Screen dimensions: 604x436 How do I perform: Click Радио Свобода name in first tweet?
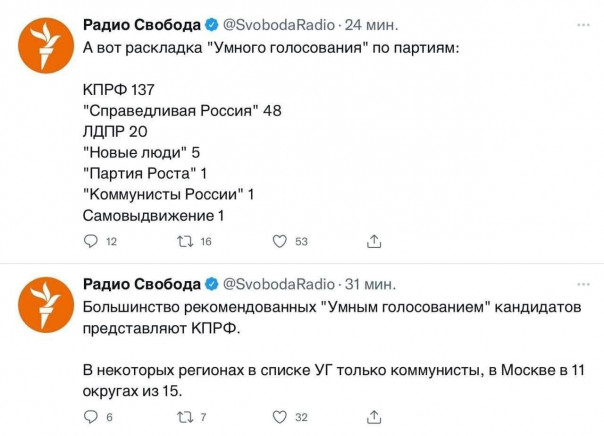(142, 24)
